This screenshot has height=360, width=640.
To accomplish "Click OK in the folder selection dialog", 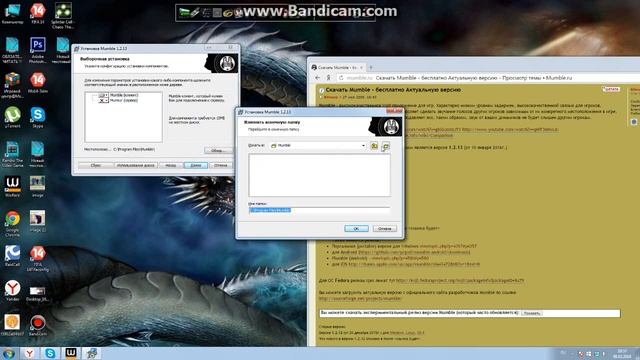I will 356,229.
